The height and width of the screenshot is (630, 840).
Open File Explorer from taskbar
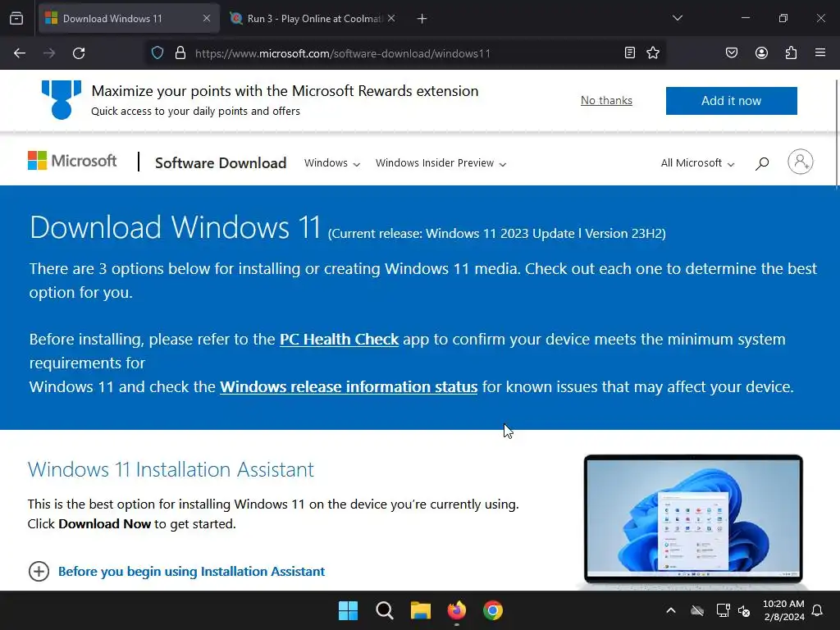[x=421, y=610]
